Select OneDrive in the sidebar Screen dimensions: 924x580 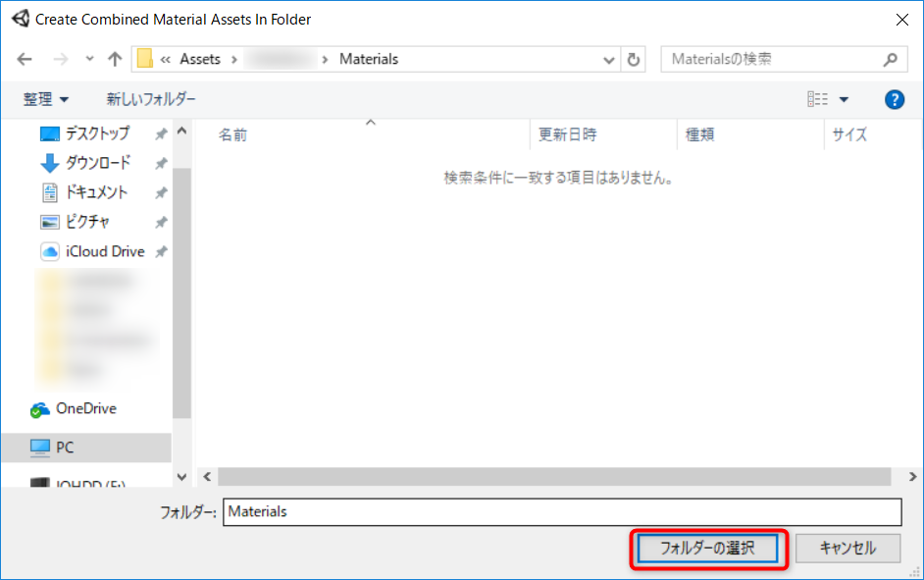pos(85,408)
